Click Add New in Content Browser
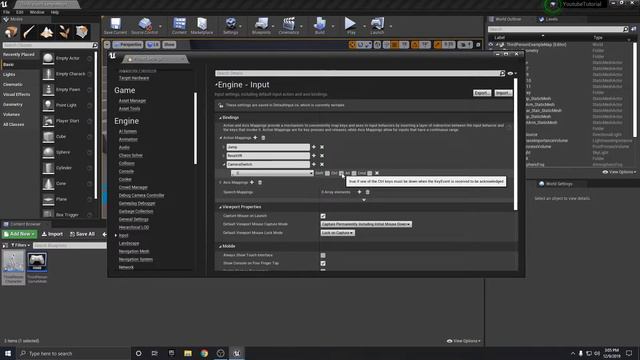This screenshot has width=640, height=360. (x=19, y=234)
